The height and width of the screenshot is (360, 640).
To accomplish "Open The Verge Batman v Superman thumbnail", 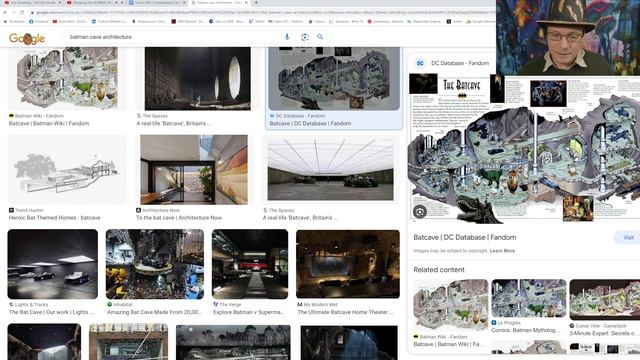I will (250, 264).
